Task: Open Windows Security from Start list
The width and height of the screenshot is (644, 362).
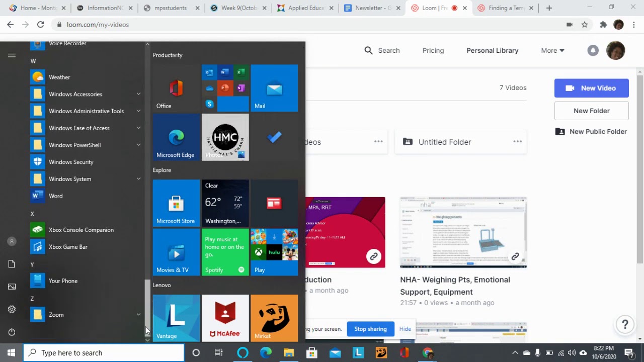Action: click(86, 162)
